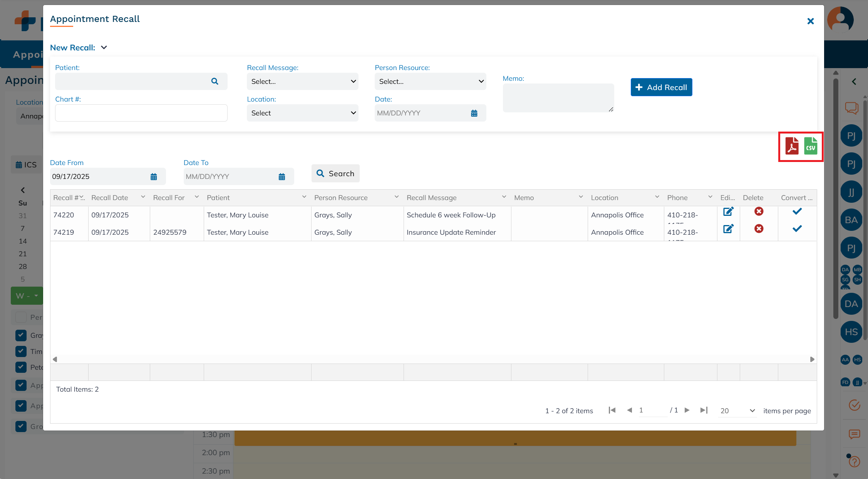
Task: Delete recall 74219 with red X
Action: tap(759, 229)
